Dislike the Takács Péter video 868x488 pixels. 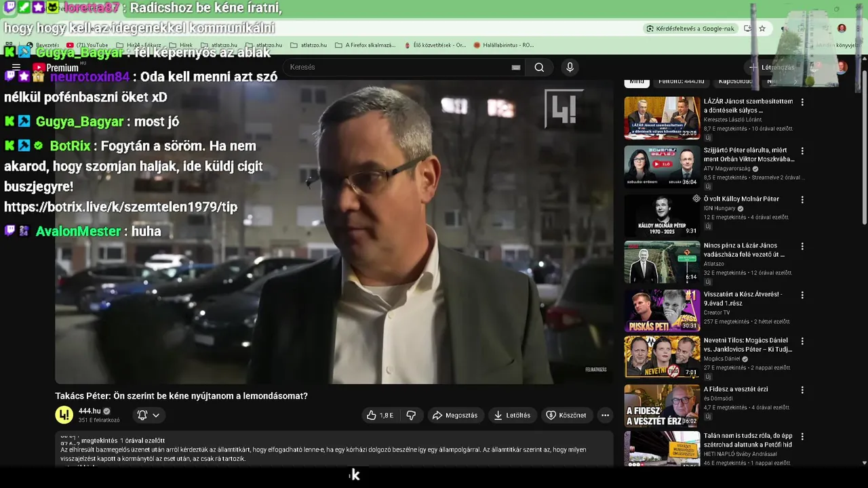[x=411, y=415]
